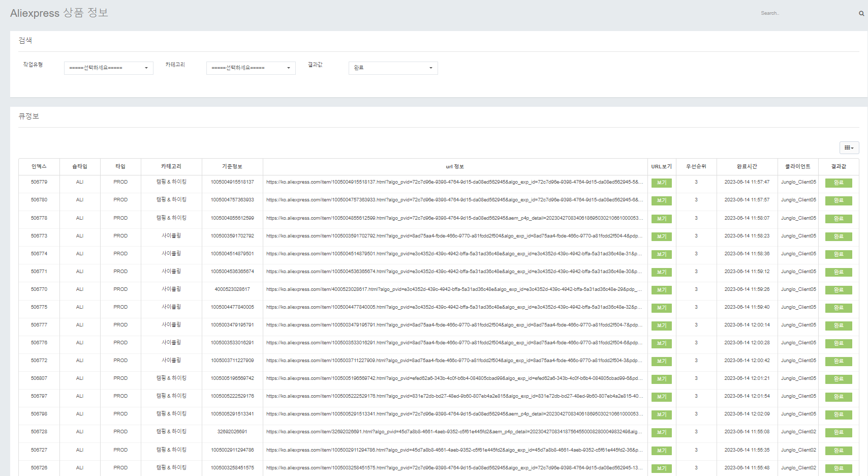The width and height of the screenshot is (868, 476).
Task: Open the URL link for item 4000523028617
Action: click(x=454, y=289)
